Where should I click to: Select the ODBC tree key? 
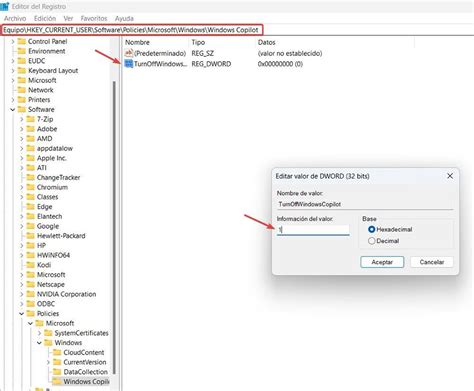(46, 304)
